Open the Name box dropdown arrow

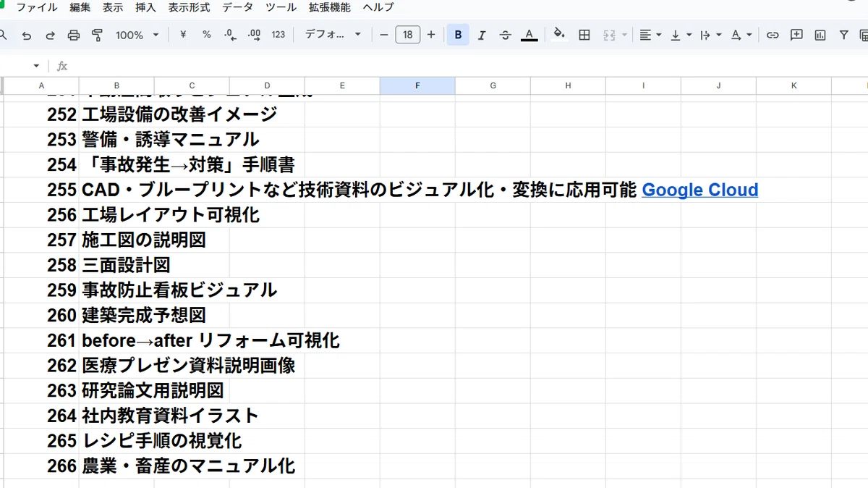[x=36, y=66]
